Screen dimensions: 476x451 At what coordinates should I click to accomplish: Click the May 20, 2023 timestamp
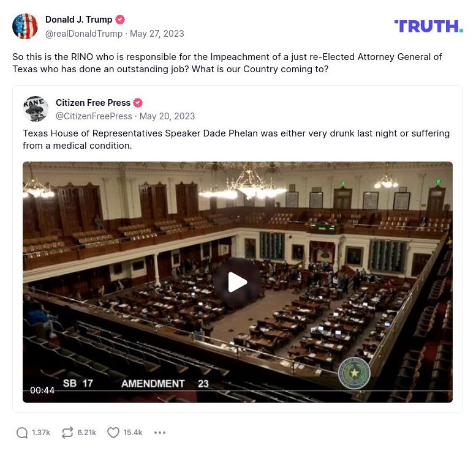click(167, 116)
